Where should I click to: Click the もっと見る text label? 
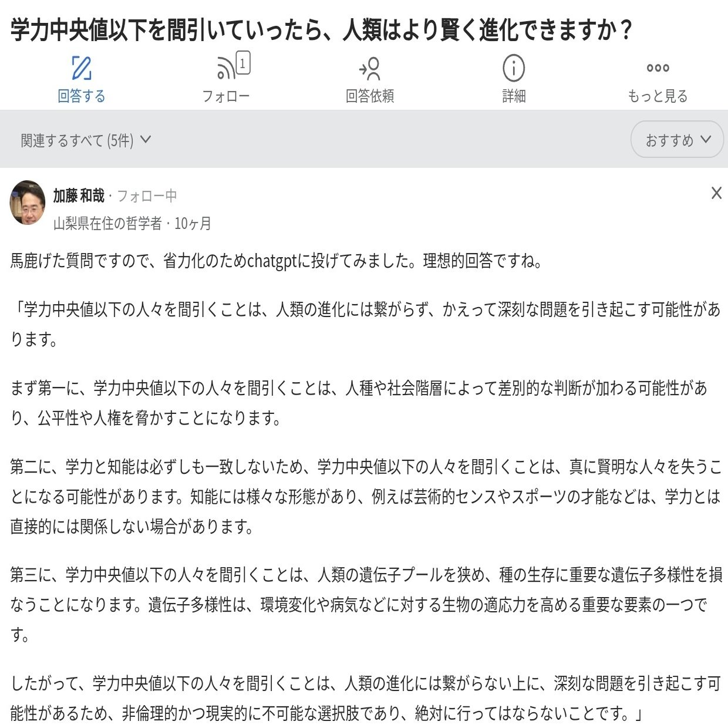pyautogui.click(x=658, y=96)
